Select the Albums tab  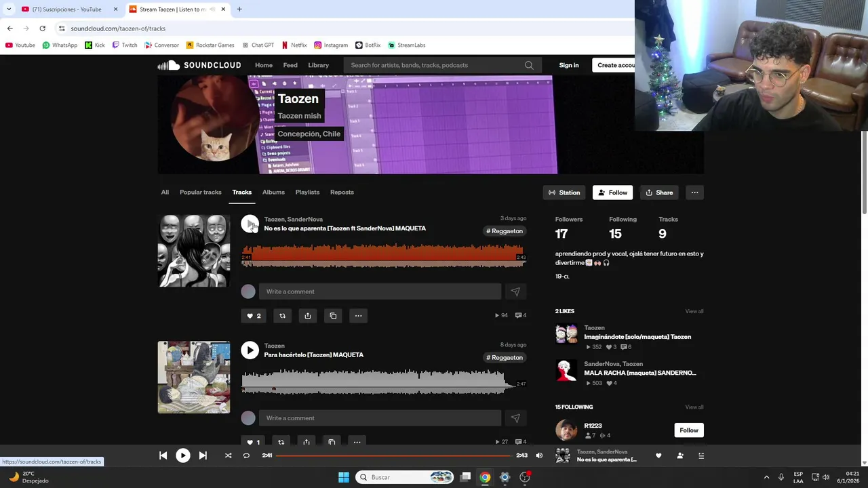273,192
